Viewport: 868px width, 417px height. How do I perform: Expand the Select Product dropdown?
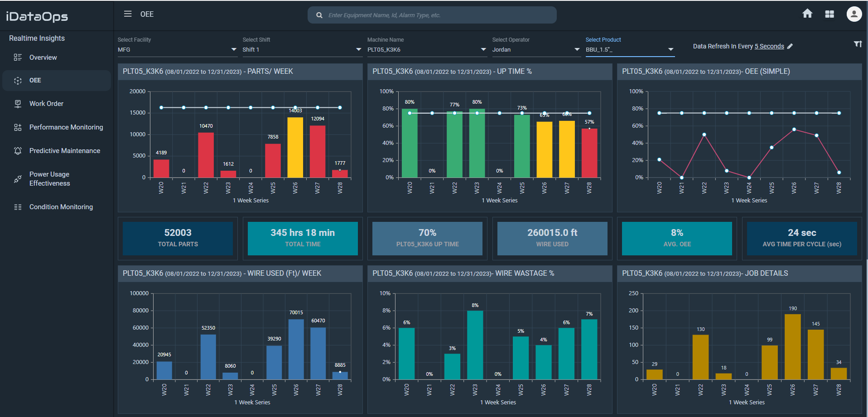(x=670, y=49)
